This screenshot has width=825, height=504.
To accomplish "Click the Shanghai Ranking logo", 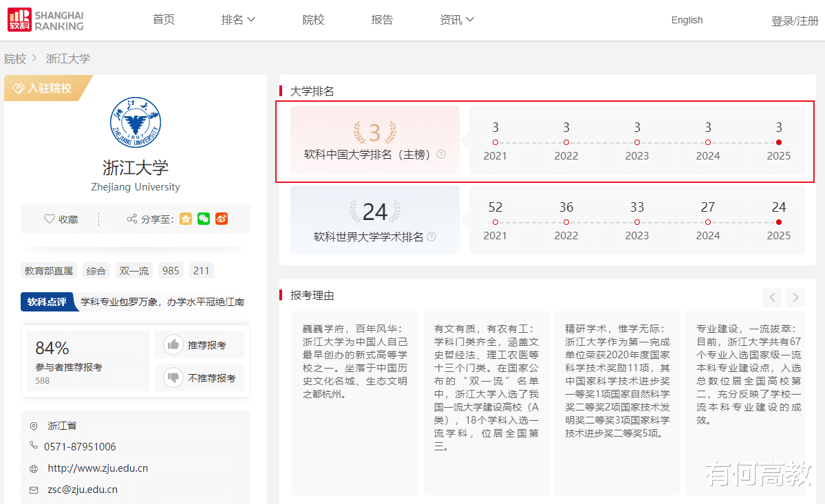I will tap(46, 20).
